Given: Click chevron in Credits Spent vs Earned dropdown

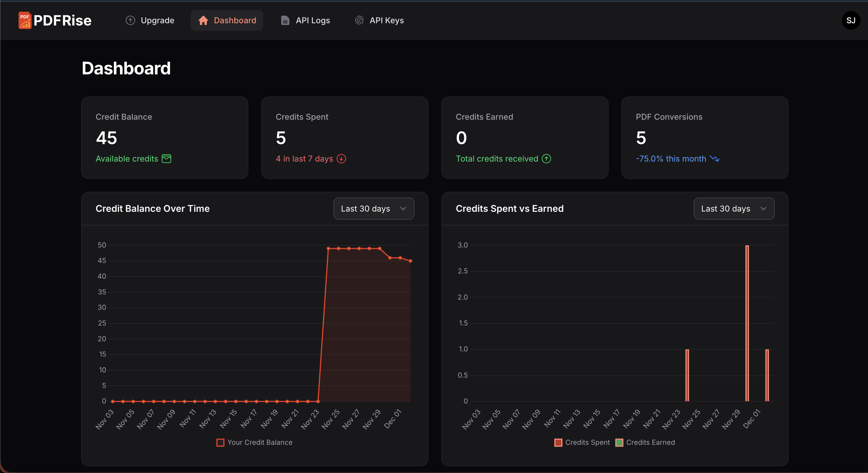Looking at the screenshot, I should coord(763,209).
